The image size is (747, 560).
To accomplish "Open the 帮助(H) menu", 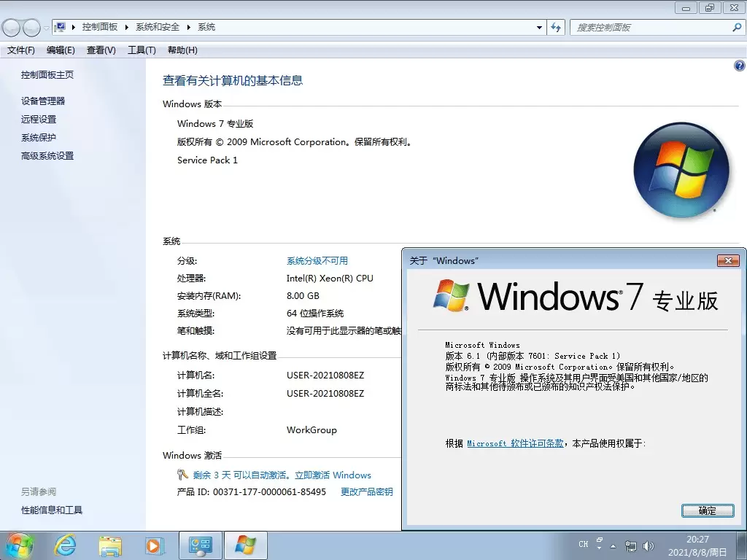I will coord(182,50).
